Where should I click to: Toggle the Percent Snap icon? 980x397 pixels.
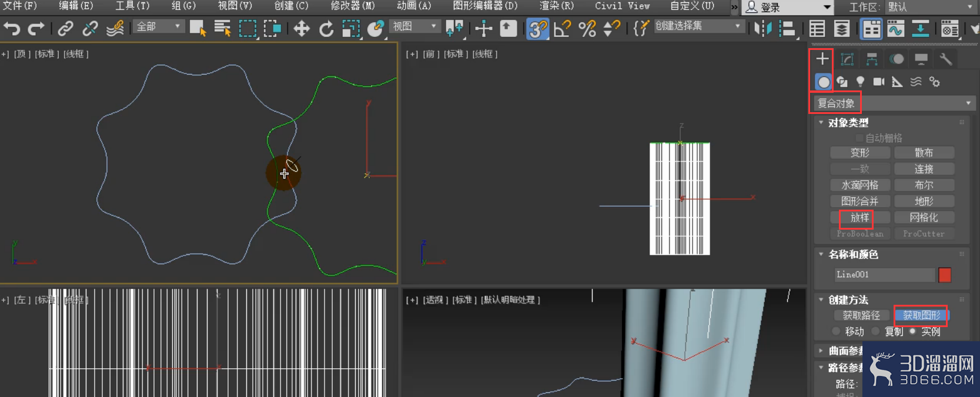point(587,28)
